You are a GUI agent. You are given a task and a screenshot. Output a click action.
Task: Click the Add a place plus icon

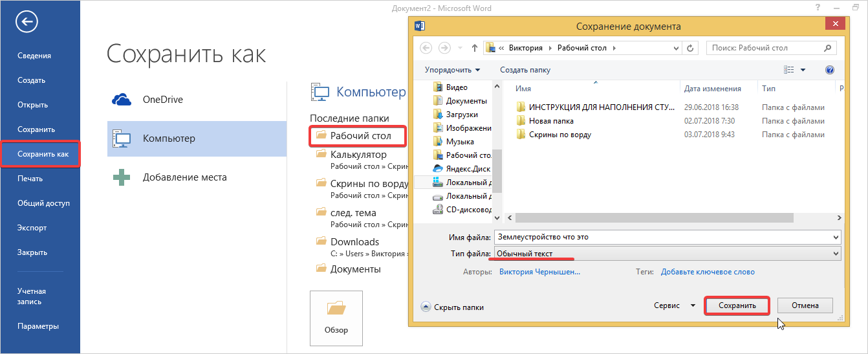point(122,177)
